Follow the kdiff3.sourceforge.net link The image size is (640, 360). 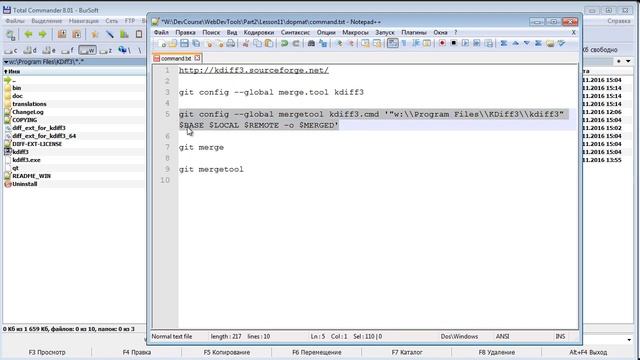(x=253, y=70)
